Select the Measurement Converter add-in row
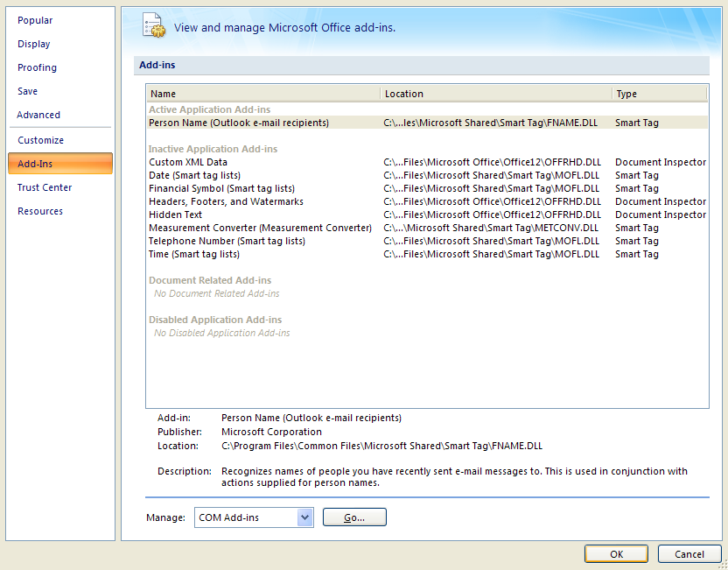728x570 pixels. point(428,228)
